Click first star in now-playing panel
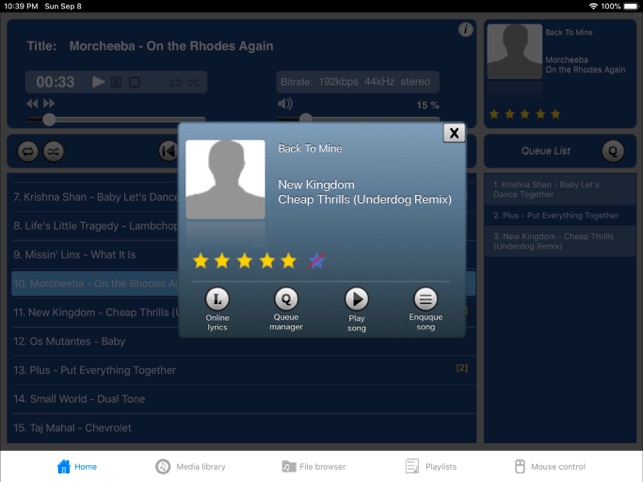 494,114
